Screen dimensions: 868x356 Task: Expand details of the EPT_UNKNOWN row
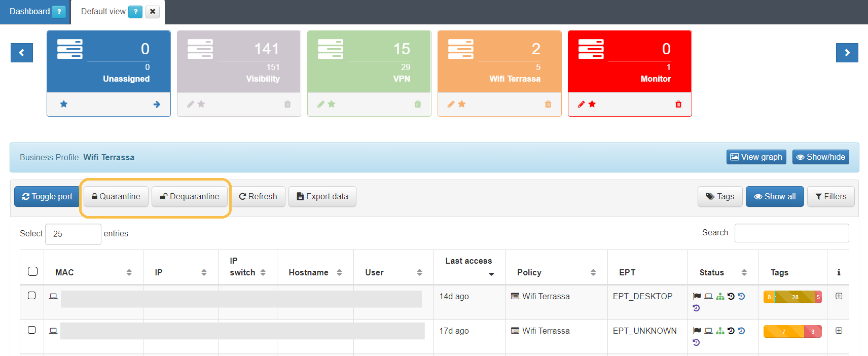coord(839,331)
